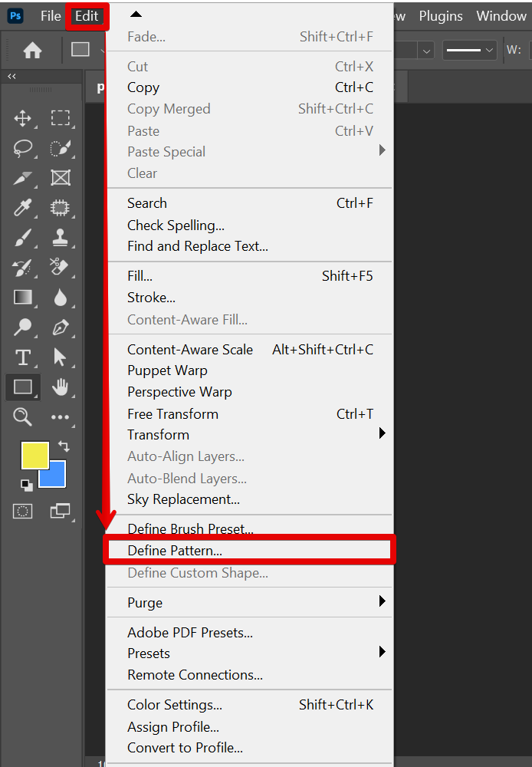Choose Fill from the Edit menu
The width and height of the screenshot is (532, 767).
[250, 276]
